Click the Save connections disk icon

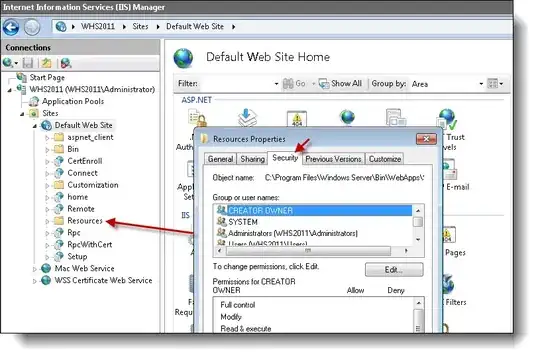(x=28, y=63)
